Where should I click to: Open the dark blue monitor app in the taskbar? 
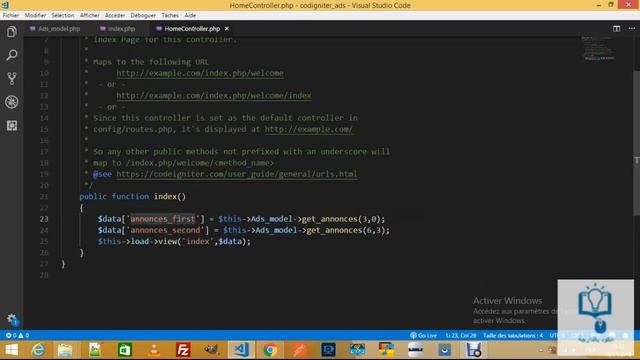328,350
